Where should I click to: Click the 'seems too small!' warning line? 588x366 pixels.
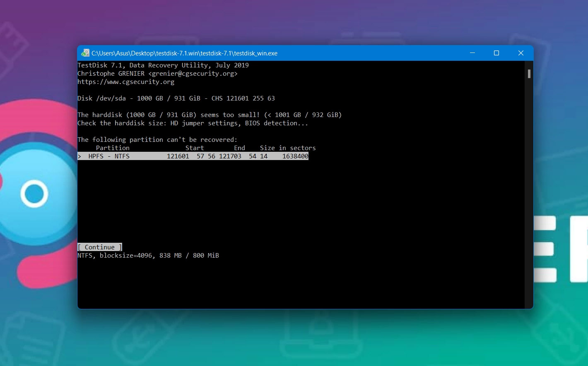tap(210, 115)
